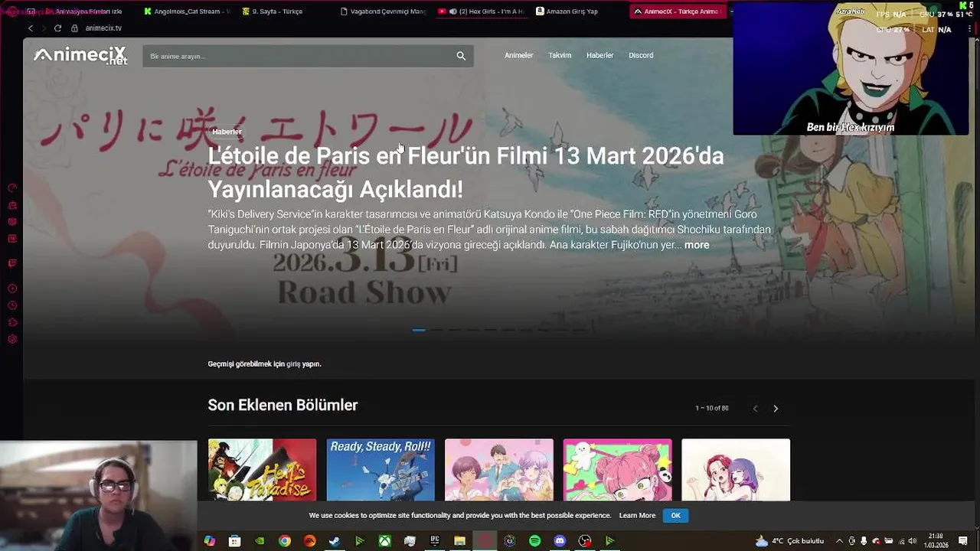Click the browser back arrow

point(31,28)
